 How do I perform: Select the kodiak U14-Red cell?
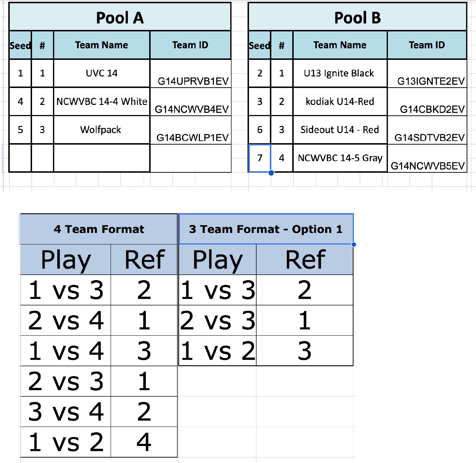pyautogui.click(x=340, y=101)
